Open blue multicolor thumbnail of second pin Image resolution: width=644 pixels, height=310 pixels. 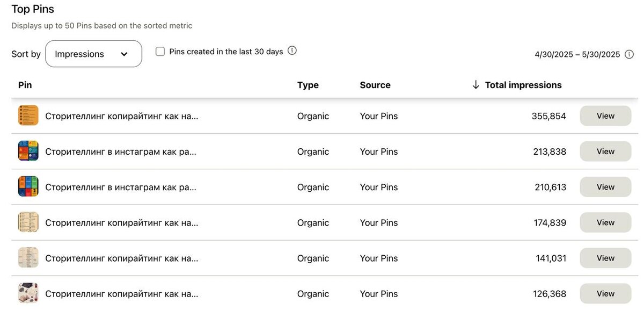click(28, 151)
